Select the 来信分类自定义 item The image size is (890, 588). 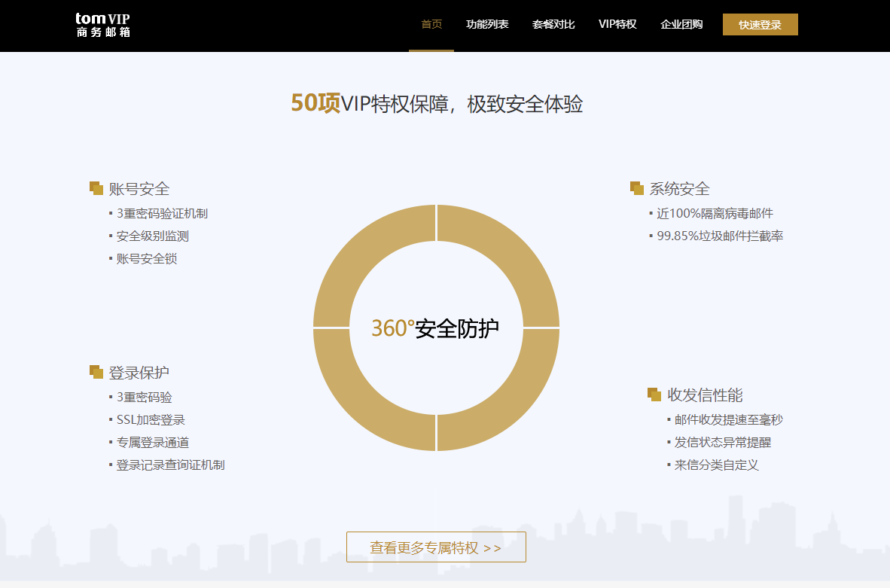[716, 465]
